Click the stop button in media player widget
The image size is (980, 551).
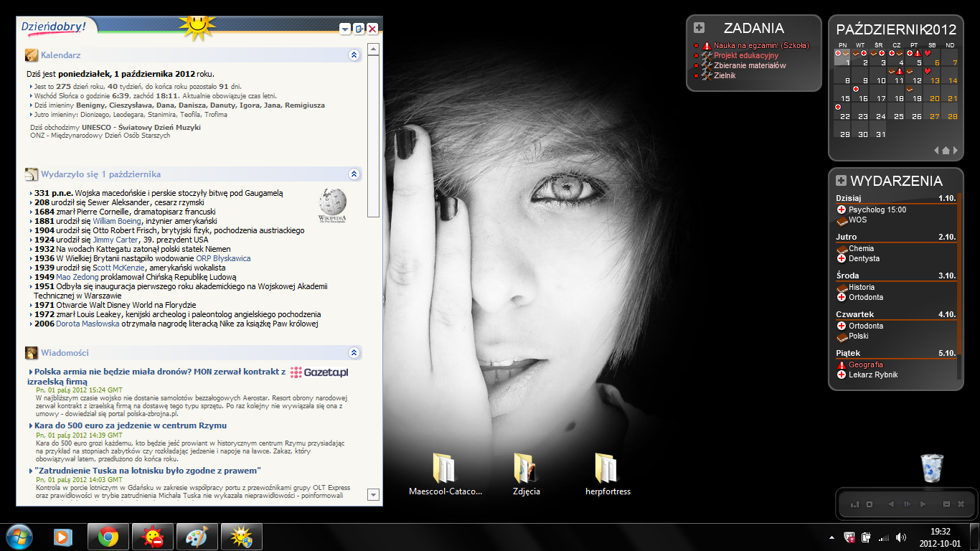click(869, 504)
